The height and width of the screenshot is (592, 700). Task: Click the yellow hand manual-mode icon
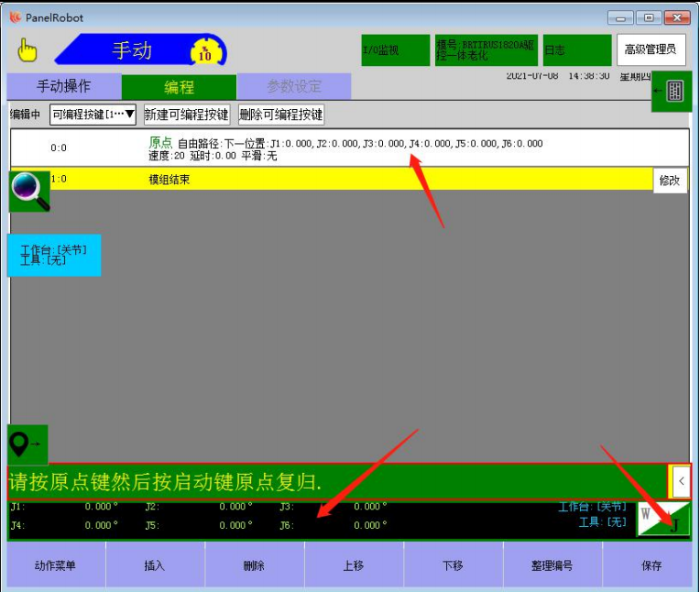(27, 50)
